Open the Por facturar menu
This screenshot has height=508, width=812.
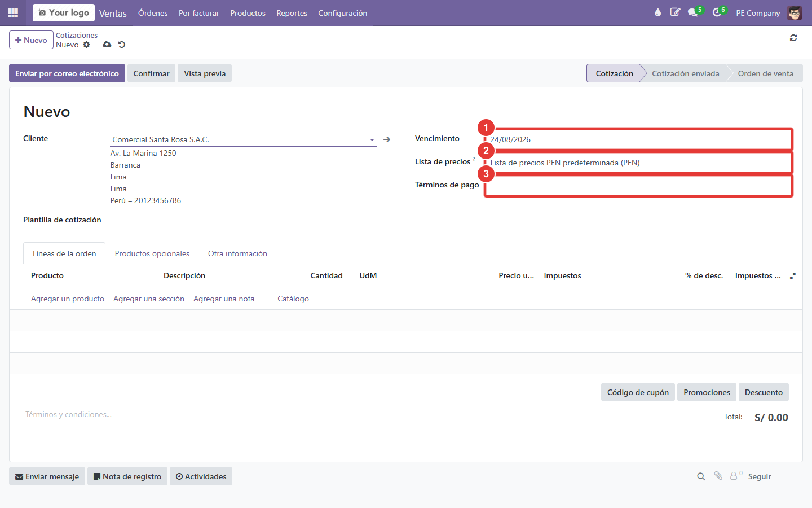pyautogui.click(x=199, y=13)
